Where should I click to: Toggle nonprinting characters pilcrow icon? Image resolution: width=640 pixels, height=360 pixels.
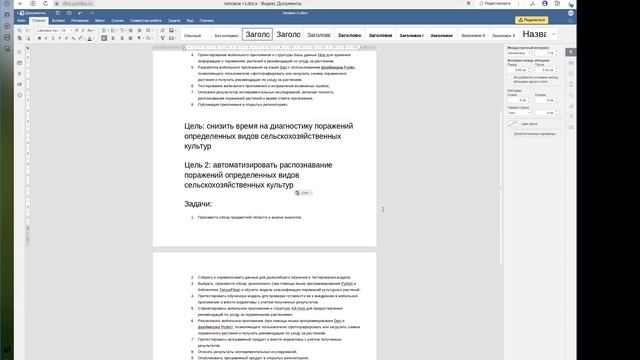click(x=139, y=38)
